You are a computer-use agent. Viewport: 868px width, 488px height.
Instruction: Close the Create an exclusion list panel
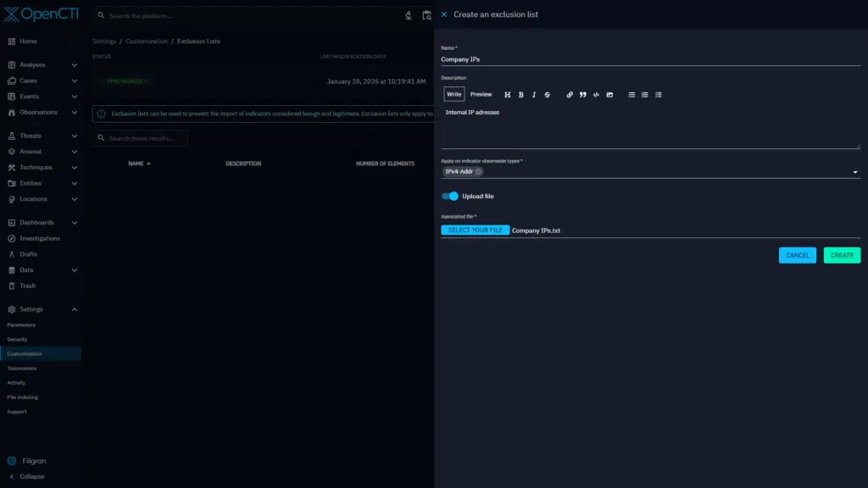click(444, 14)
